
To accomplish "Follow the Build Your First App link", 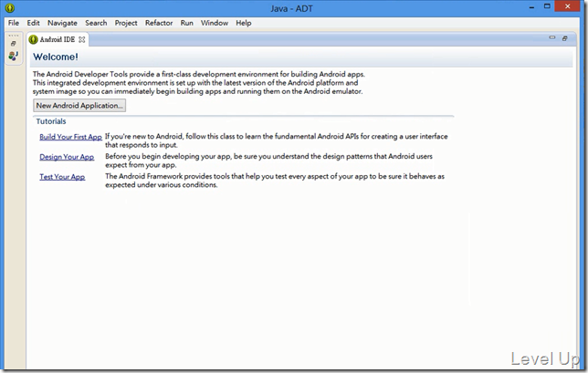I will click(x=71, y=137).
